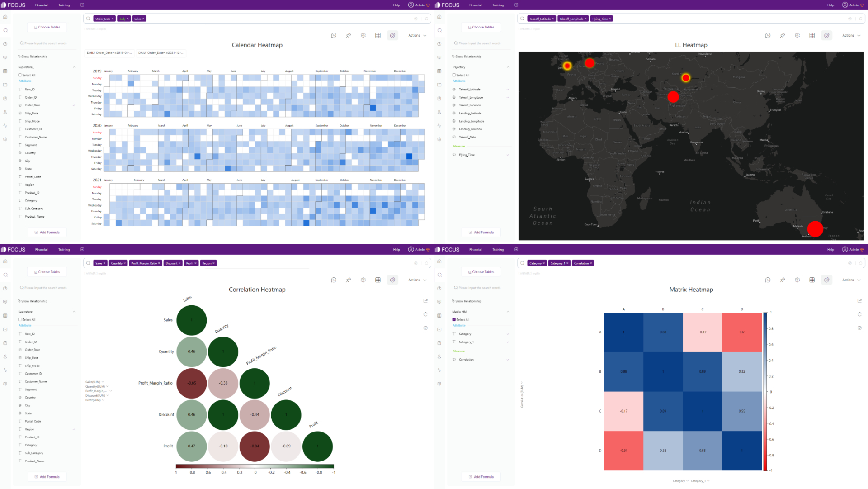Screen dimensions: 868x489
Task: Click Show Relationship in Correlation Heatmap window
Action: [x=33, y=301]
